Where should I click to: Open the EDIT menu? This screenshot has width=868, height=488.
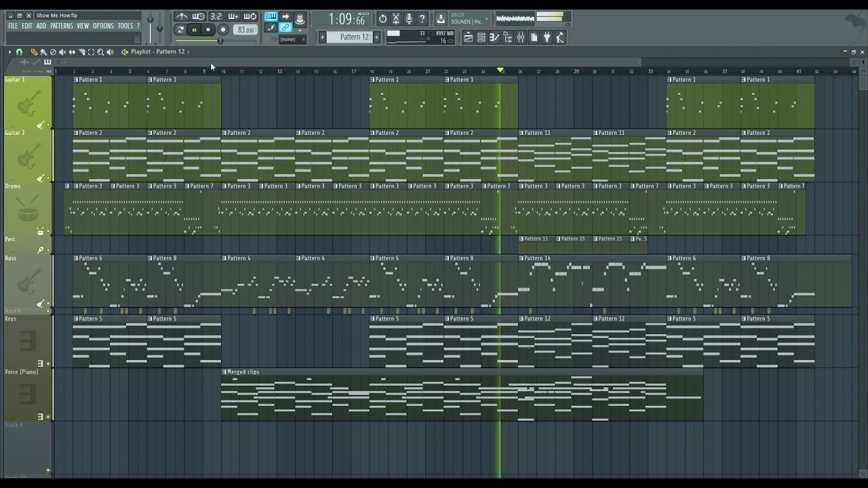click(x=27, y=26)
